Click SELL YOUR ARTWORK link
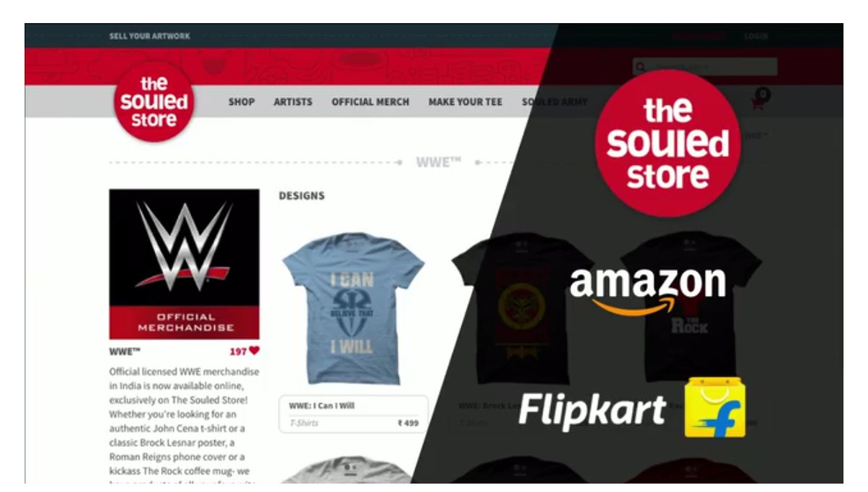 point(149,36)
